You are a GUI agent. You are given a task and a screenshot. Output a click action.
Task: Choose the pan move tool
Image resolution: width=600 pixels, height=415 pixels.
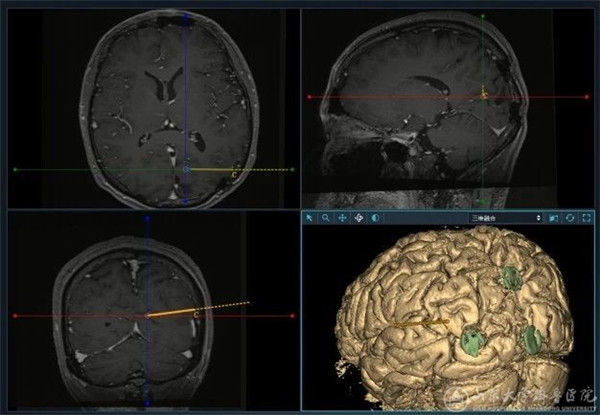click(342, 217)
